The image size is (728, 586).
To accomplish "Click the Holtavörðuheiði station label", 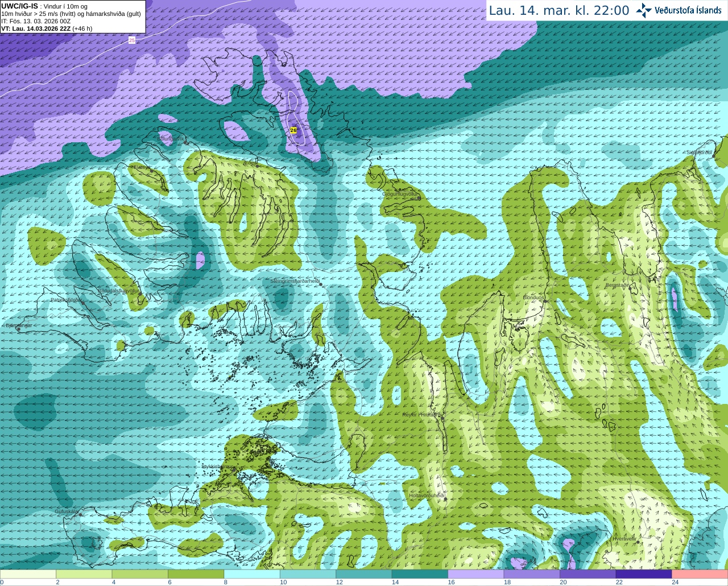I will (427, 496).
